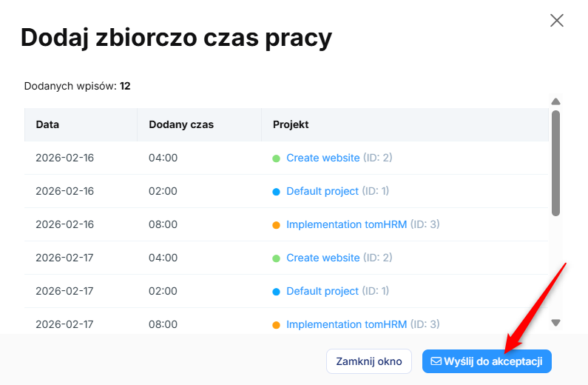Screen dimensions: 588x385
Task: Click the scrollbar up arrow
Action: pyautogui.click(x=556, y=101)
